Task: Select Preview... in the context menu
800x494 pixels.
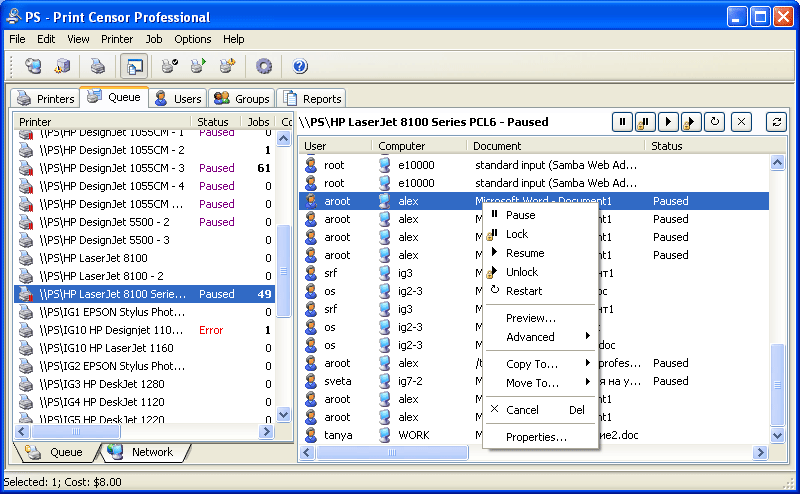Action: coord(531,318)
